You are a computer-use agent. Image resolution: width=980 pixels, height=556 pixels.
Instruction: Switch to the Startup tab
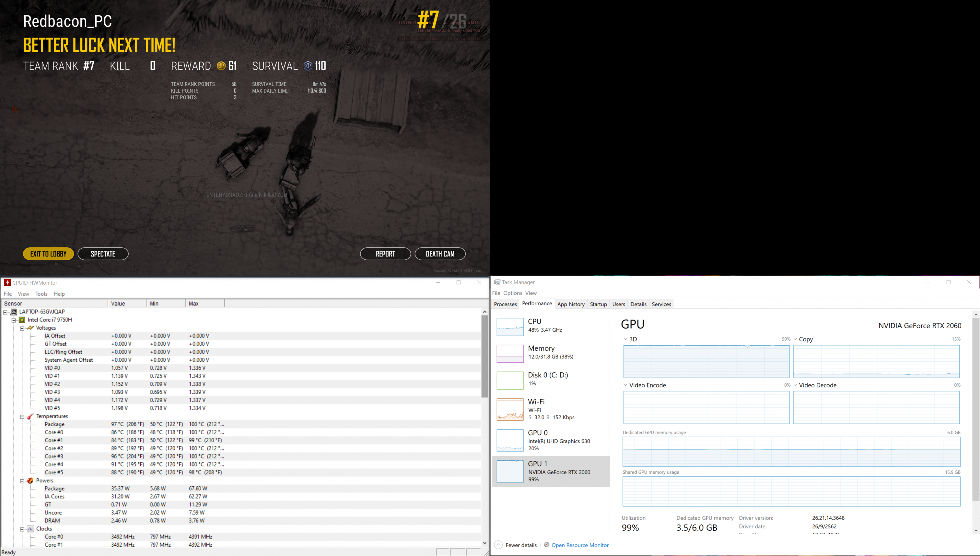[598, 304]
